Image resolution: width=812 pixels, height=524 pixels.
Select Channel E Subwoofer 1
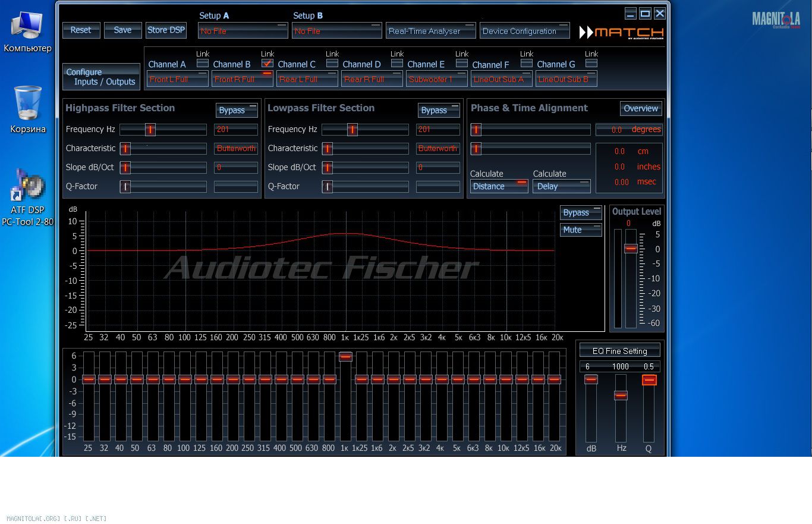(x=437, y=79)
